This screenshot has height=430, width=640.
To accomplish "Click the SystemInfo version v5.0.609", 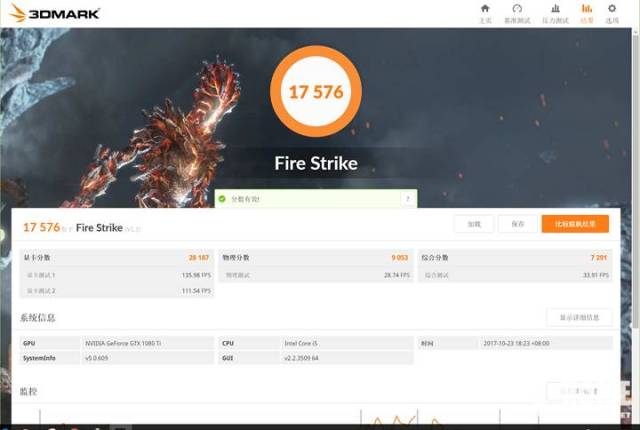I will (x=96, y=358).
